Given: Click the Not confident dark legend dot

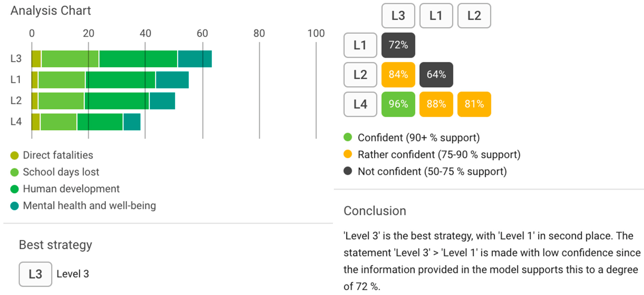Looking at the screenshot, I should 348,171.
